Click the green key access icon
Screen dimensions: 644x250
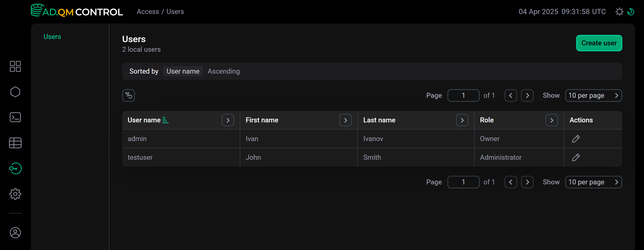pyautogui.click(x=15, y=168)
